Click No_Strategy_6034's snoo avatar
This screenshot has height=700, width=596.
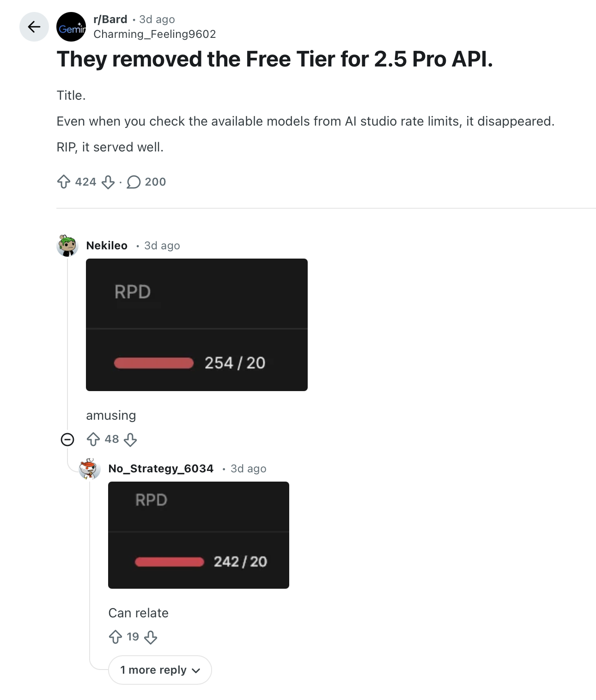tap(89, 469)
